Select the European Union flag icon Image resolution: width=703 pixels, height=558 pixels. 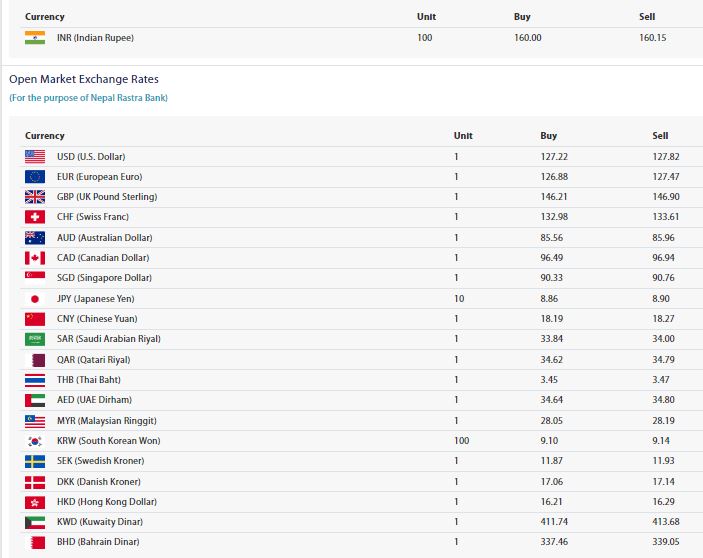(x=35, y=177)
